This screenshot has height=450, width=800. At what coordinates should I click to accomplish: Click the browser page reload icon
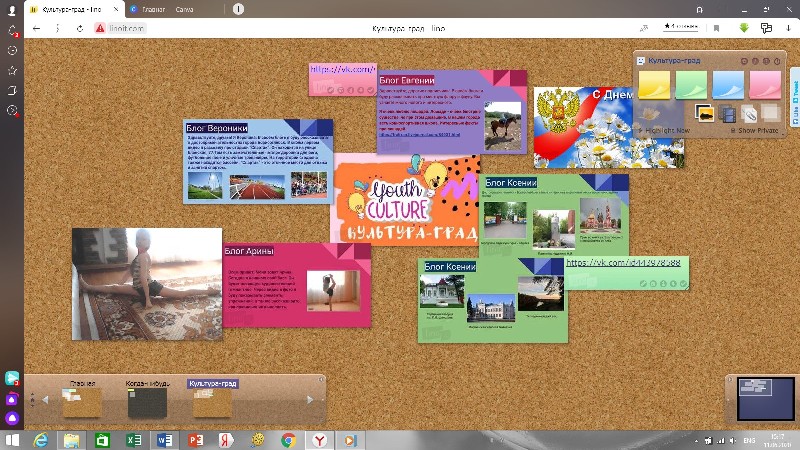[x=80, y=28]
